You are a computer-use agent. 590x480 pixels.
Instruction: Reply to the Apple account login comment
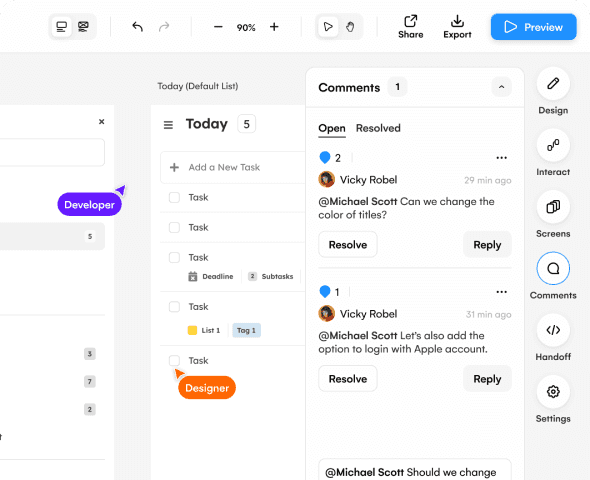(487, 378)
